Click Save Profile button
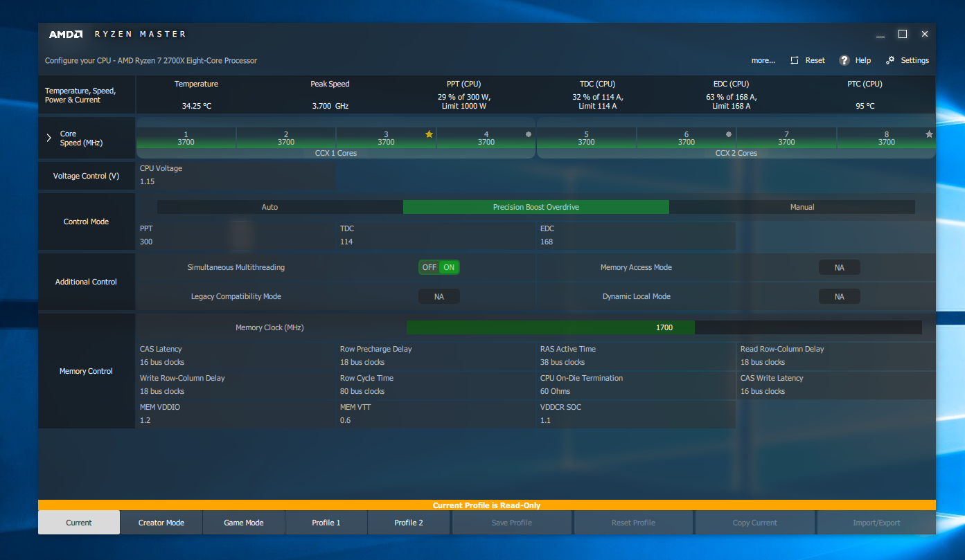The image size is (965, 560). pyautogui.click(x=512, y=523)
